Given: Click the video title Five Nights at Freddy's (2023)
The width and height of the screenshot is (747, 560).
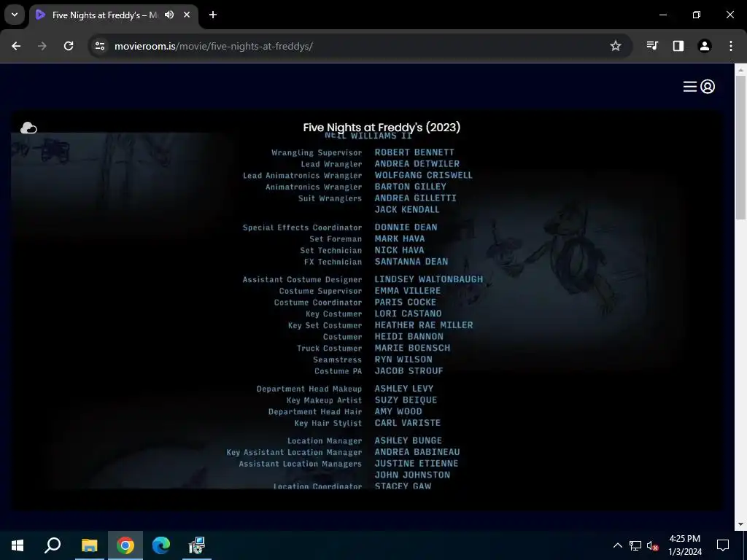Looking at the screenshot, I should [382, 127].
